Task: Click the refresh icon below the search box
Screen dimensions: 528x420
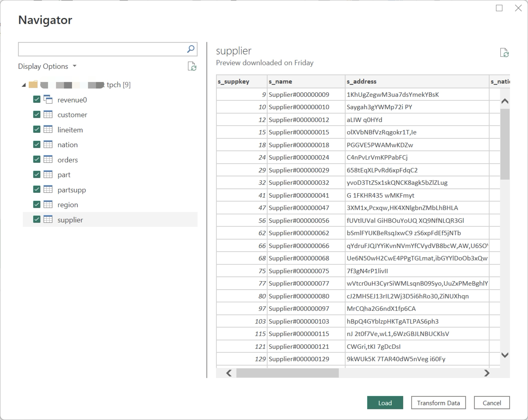Action: coord(192,66)
